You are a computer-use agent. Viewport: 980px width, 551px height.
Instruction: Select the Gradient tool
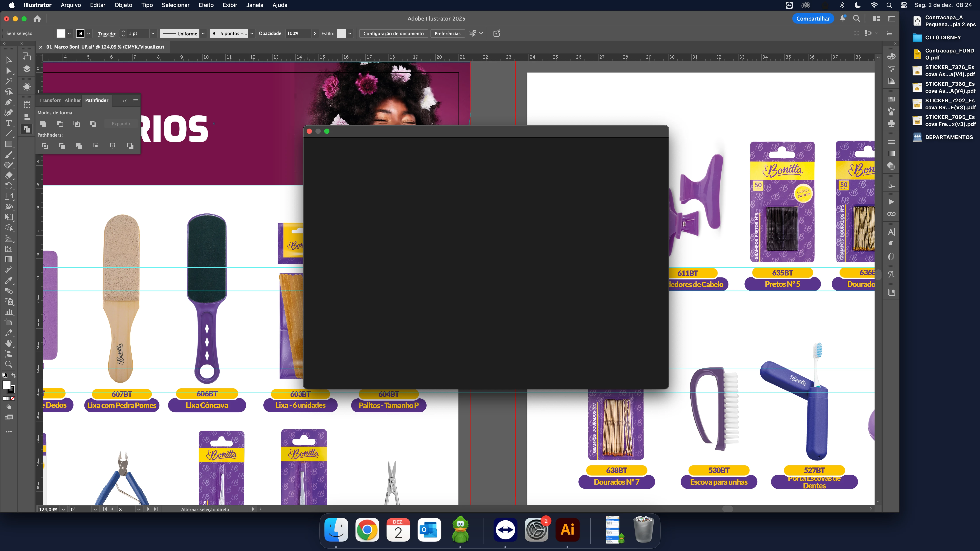click(8, 259)
